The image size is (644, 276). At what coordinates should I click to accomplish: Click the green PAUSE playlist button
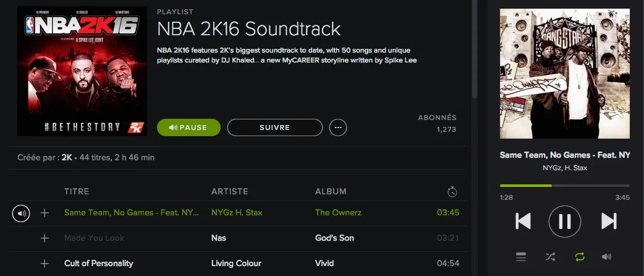[189, 127]
